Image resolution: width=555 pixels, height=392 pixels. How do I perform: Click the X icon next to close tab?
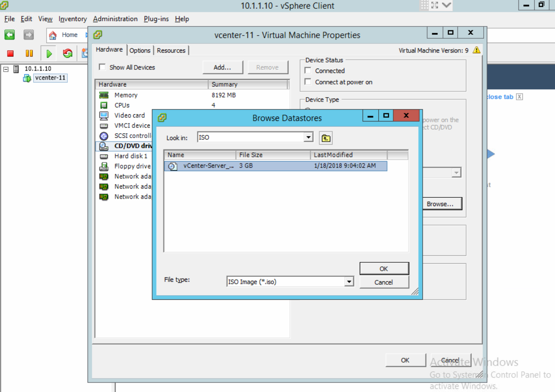[519, 97]
